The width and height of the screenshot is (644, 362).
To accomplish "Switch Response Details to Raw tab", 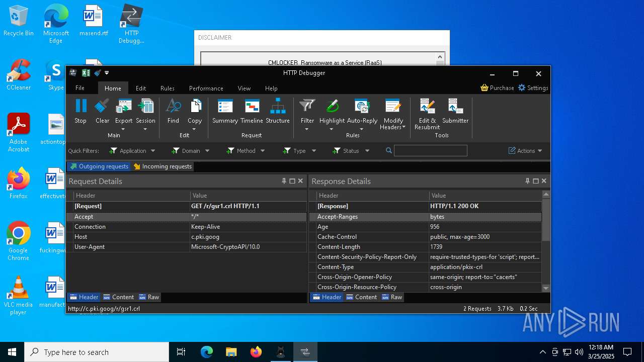I will pos(392,297).
